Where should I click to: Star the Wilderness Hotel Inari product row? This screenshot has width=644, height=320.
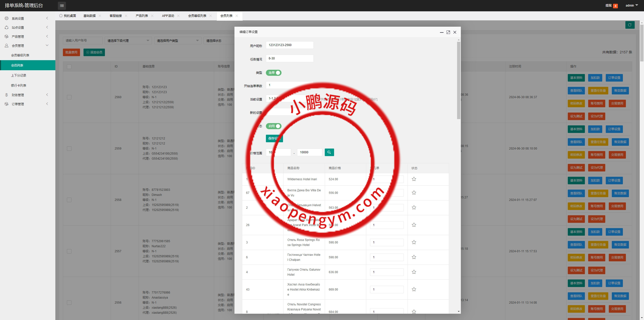click(414, 179)
